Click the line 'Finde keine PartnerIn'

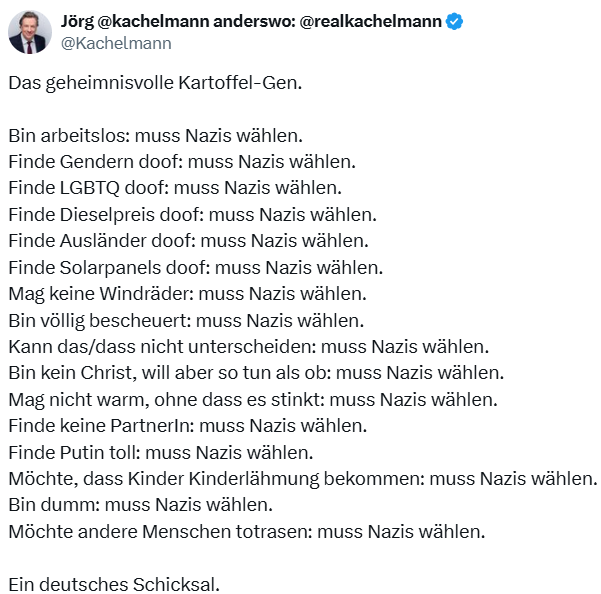188,426
